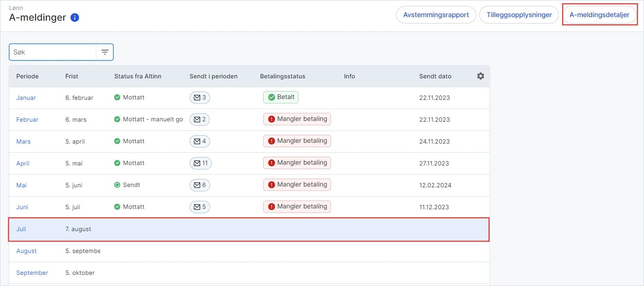Open the 11 sent messages for April
The width and height of the screenshot is (644, 286).
(200, 163)
